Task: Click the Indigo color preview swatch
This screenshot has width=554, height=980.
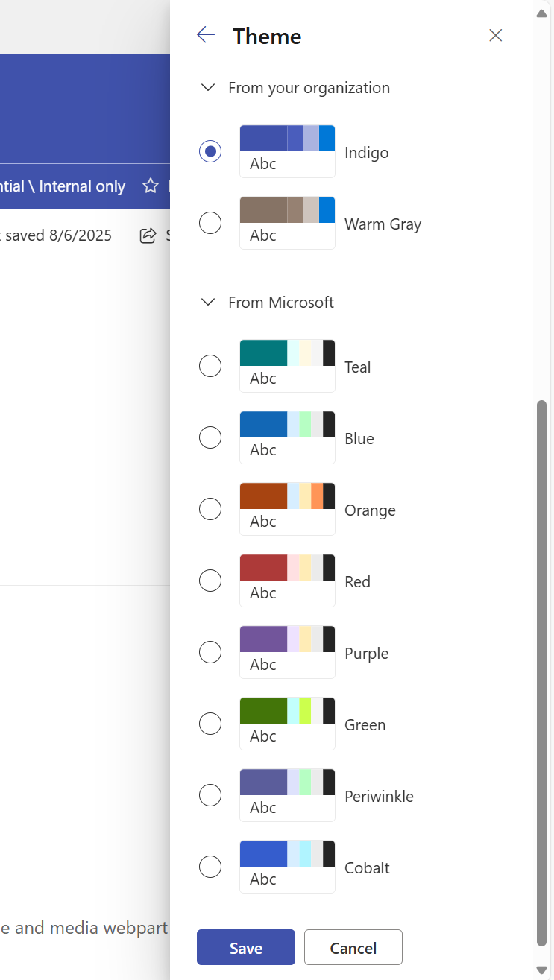Action: (x=287, y=151)
